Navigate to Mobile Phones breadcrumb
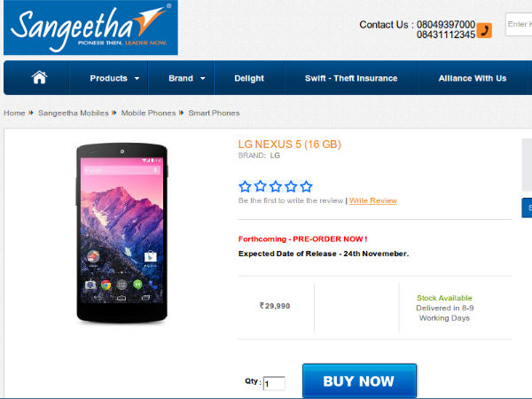 point(148,113)
